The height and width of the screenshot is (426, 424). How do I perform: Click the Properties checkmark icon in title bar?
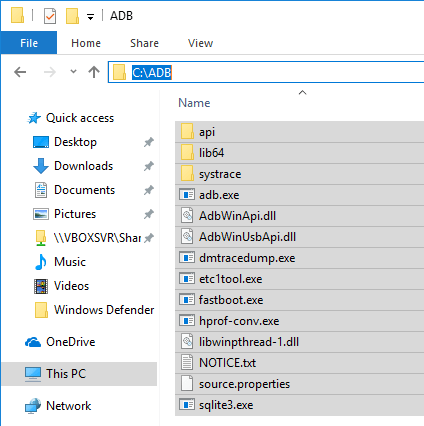(x=50, y=16)
